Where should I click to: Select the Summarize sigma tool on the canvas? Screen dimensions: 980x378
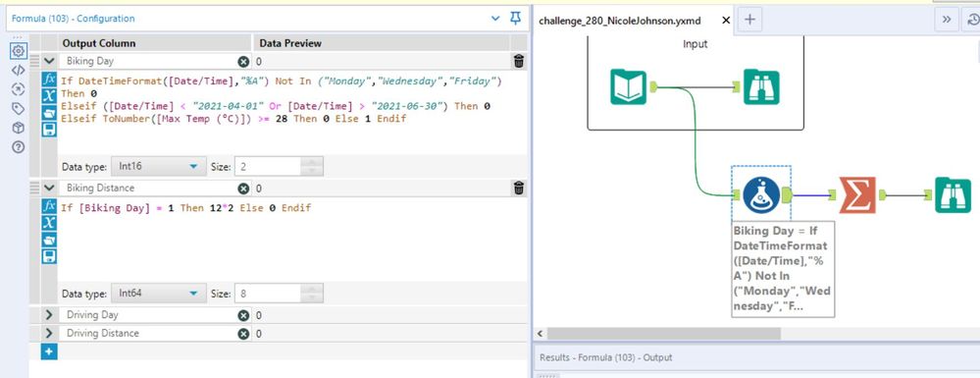tap(856, 194)
